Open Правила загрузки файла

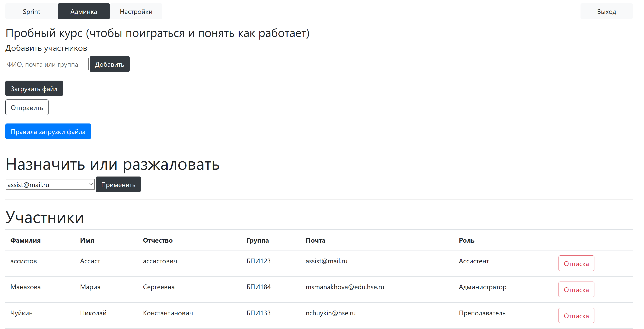point(48,132)
